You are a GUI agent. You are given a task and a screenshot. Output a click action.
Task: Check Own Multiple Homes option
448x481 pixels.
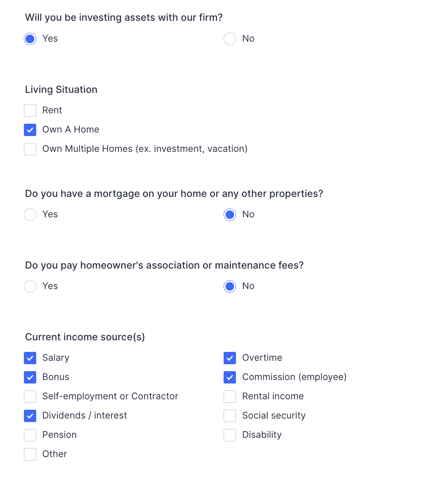[x=30, y=149]
